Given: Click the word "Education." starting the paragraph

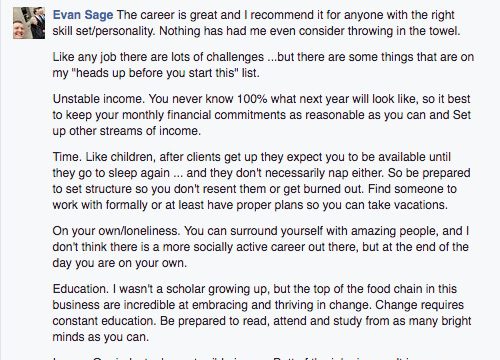Looking at the screenshot, I should [x=81, y=289].
